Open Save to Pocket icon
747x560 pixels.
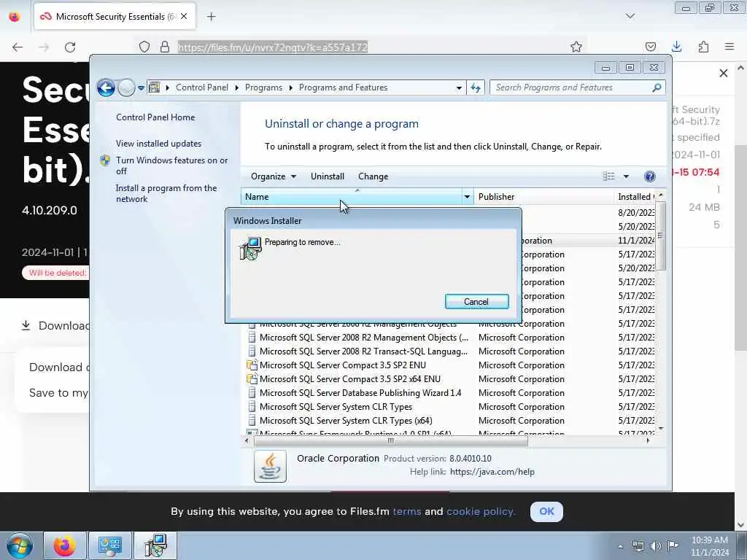coord(651,47)
